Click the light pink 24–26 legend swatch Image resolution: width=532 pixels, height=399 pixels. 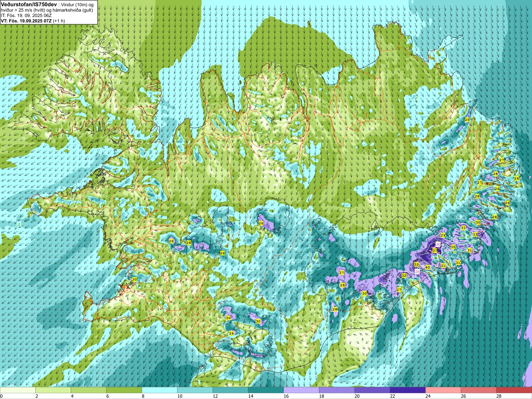[443, 390]
